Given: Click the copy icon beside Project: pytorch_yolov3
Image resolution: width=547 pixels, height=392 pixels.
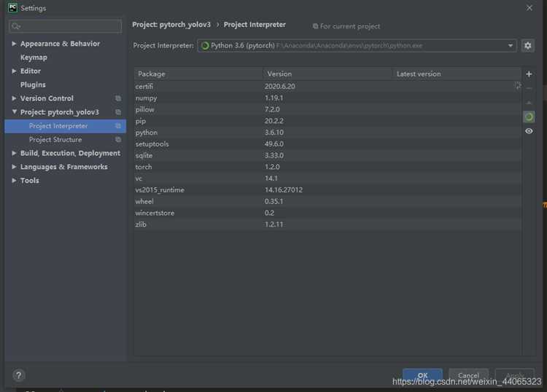Looking at the screenshot, I should point(118,112).
